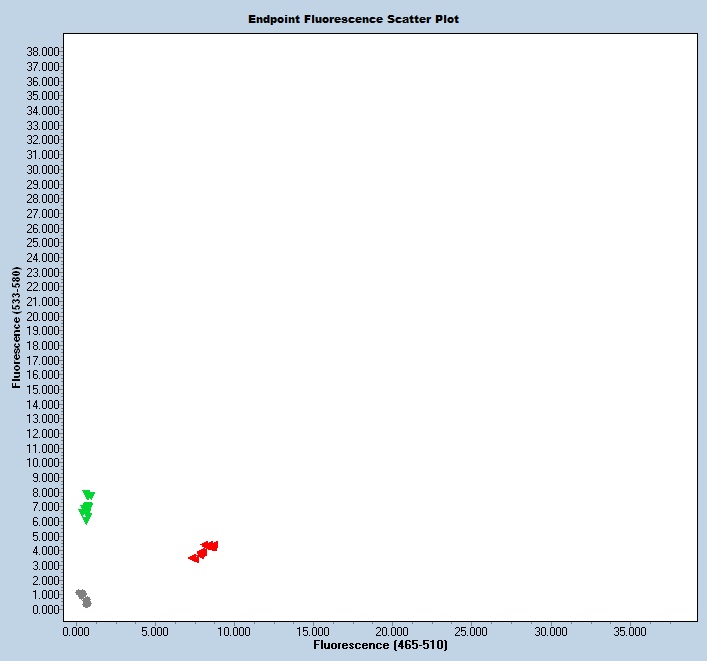Select the lowest green triangle marker
Image resolution: width=707 pixels, height=661 pixels.
click(x=86, y=519)
